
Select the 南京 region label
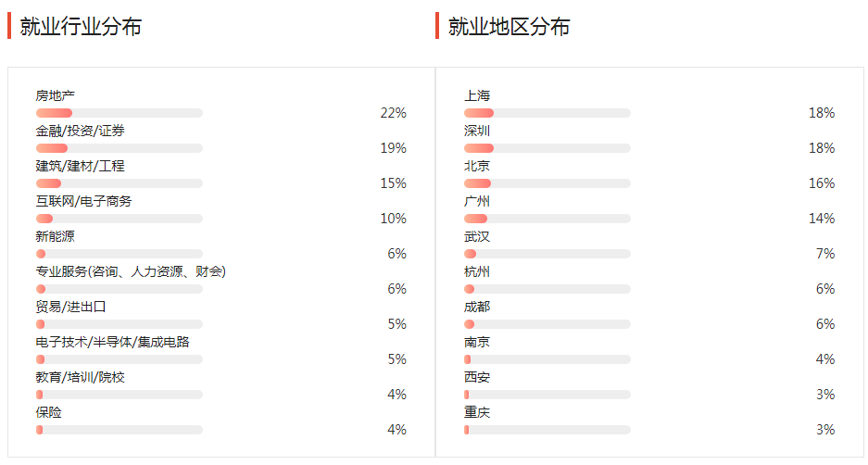[x=477, y=342]
